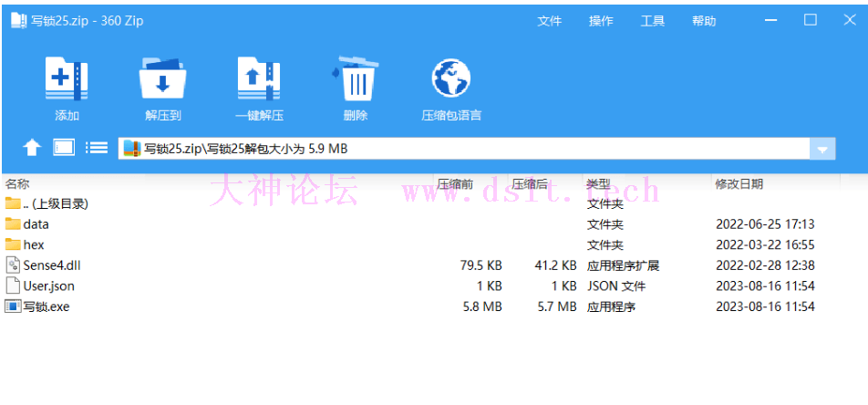Click the date cell of 写锁.exe

(x=766, y=306)
